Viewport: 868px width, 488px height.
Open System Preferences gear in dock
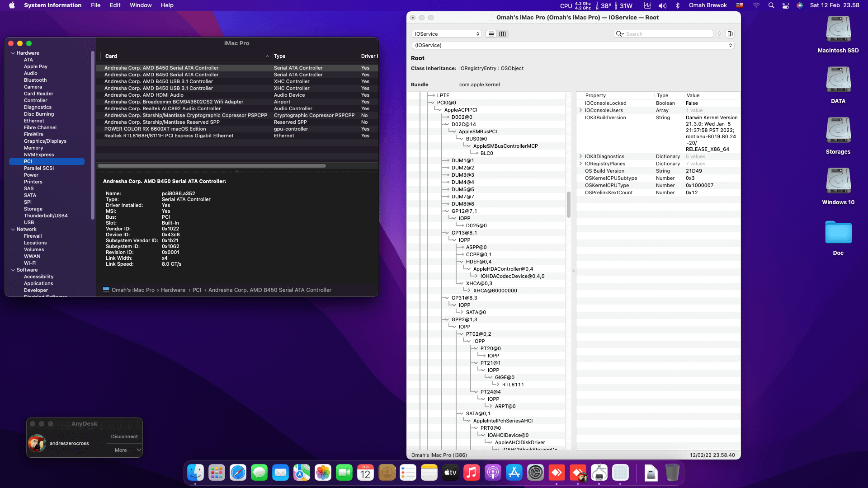pyautogui.click(x=535, y=473)
